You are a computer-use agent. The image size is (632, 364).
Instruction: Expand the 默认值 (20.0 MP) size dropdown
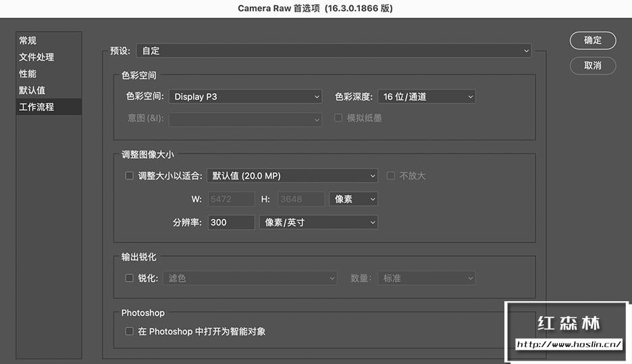click(x=292, y=176)
